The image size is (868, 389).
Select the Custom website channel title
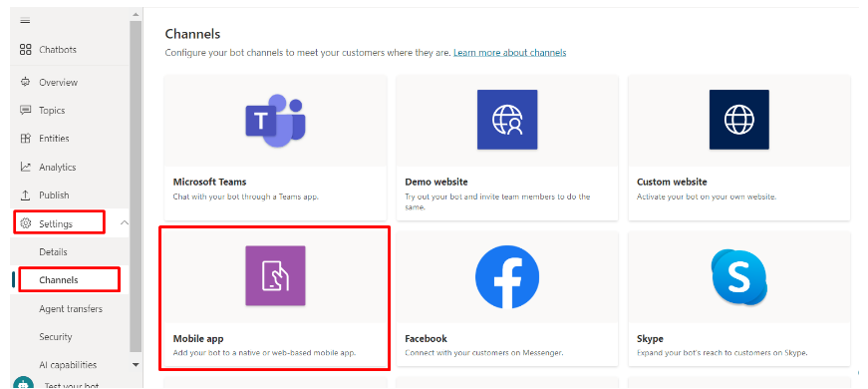672,183
